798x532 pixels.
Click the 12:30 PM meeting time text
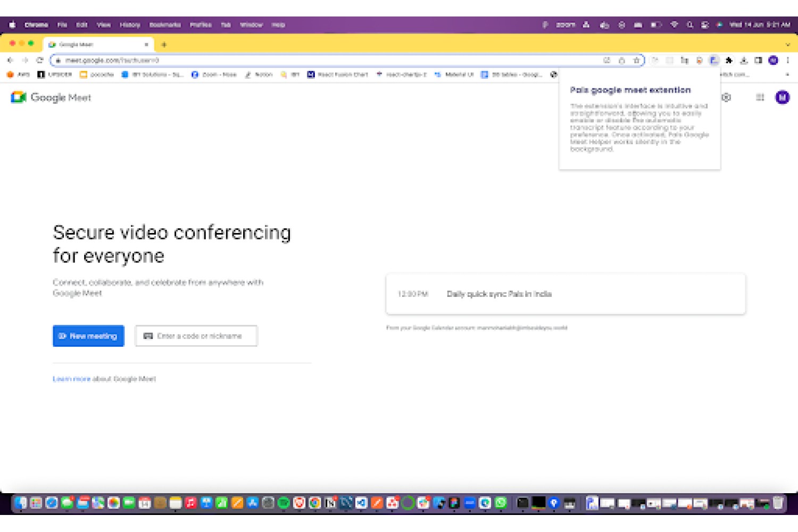pyautogui.click(x=413, y=294)
